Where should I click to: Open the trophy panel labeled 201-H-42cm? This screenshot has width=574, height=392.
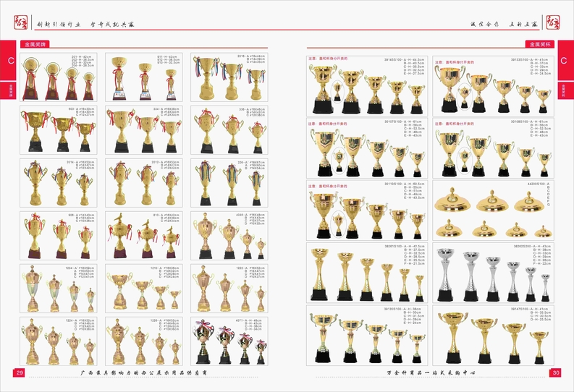pos(61,77)
